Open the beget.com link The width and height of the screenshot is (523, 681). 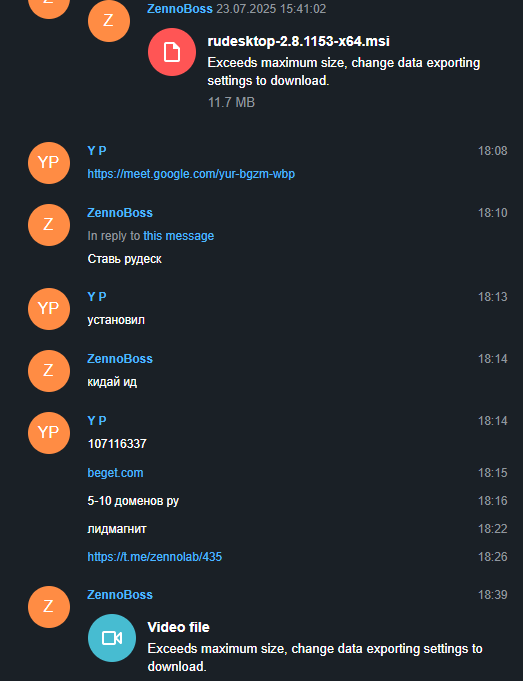(x=115, y=473)
